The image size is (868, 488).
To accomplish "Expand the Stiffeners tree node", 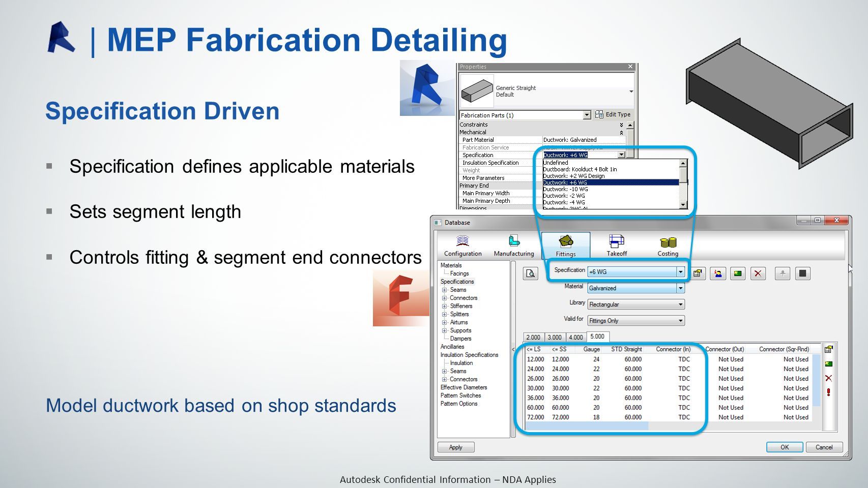I will 444,306.
